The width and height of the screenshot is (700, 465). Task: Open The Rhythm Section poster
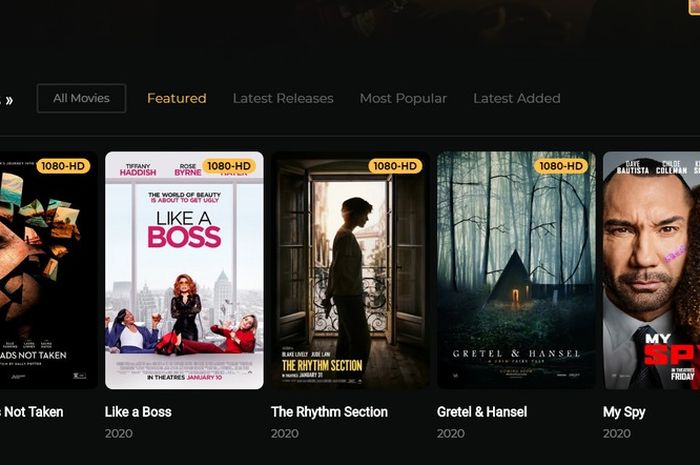350,270
